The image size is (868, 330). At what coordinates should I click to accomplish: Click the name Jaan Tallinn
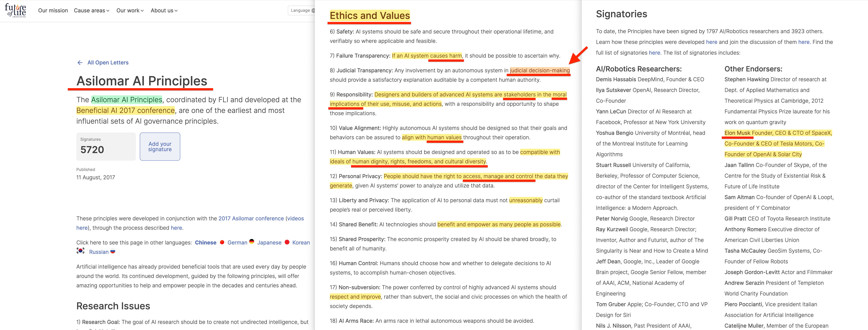pyautogui.click(x=739, y=165)
